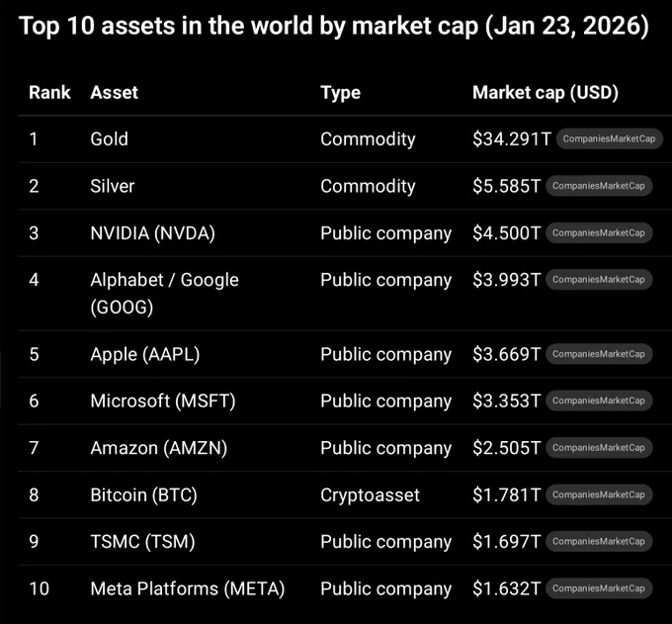Click the Rank column header
This screenshot has width=672, height=624.
point(49,93)
